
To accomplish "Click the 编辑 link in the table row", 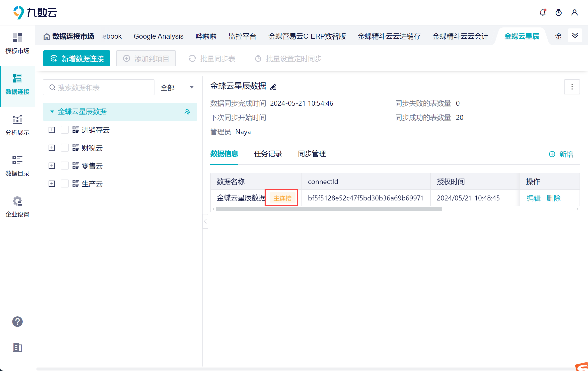I will click(x=533, y=198).
